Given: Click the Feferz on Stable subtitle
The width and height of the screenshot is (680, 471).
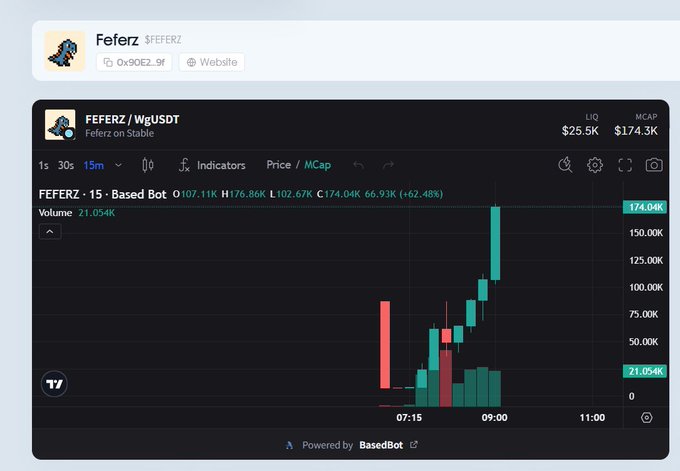Looking at the screenshot, I should [120, 133].
